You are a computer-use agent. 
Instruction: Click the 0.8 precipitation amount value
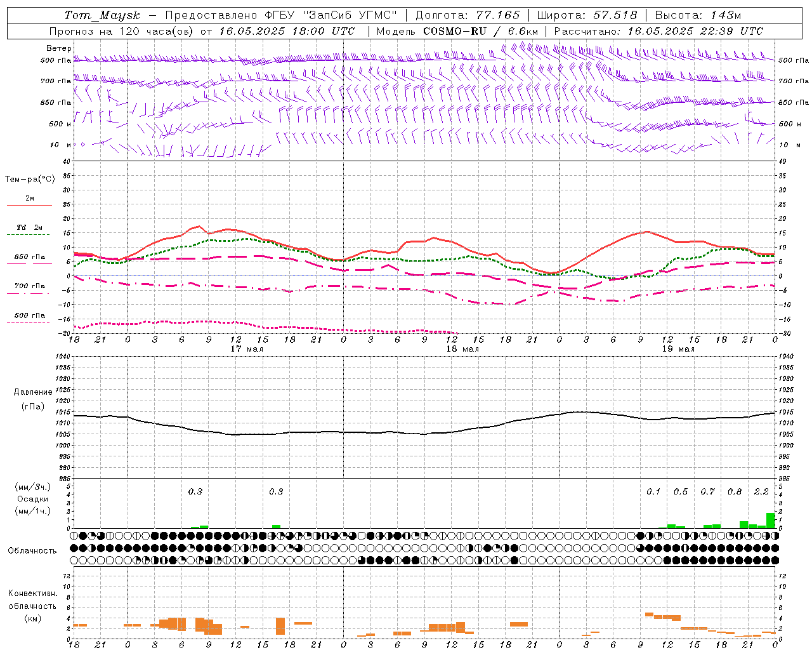735,492
